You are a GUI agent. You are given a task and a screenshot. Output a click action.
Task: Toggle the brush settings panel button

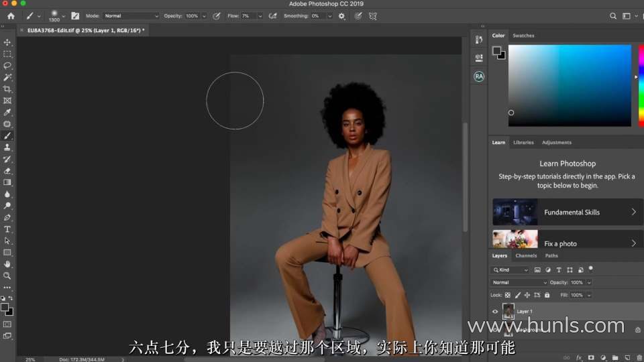pyautogui.click(x=75, y=15)
